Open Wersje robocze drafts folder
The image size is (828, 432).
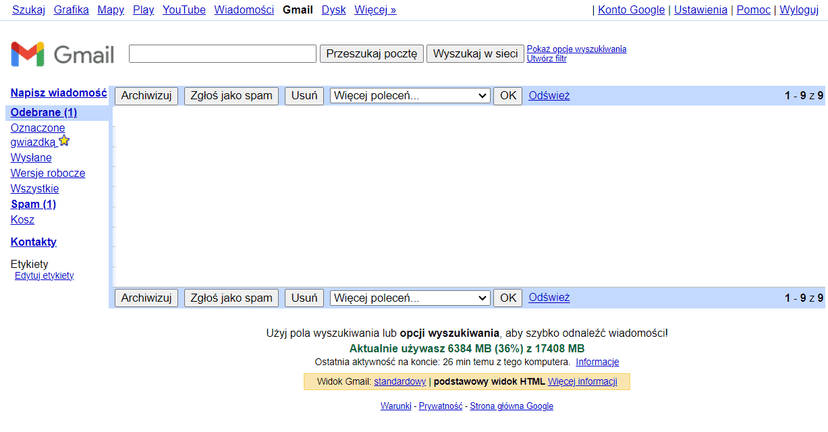[48, 173]
